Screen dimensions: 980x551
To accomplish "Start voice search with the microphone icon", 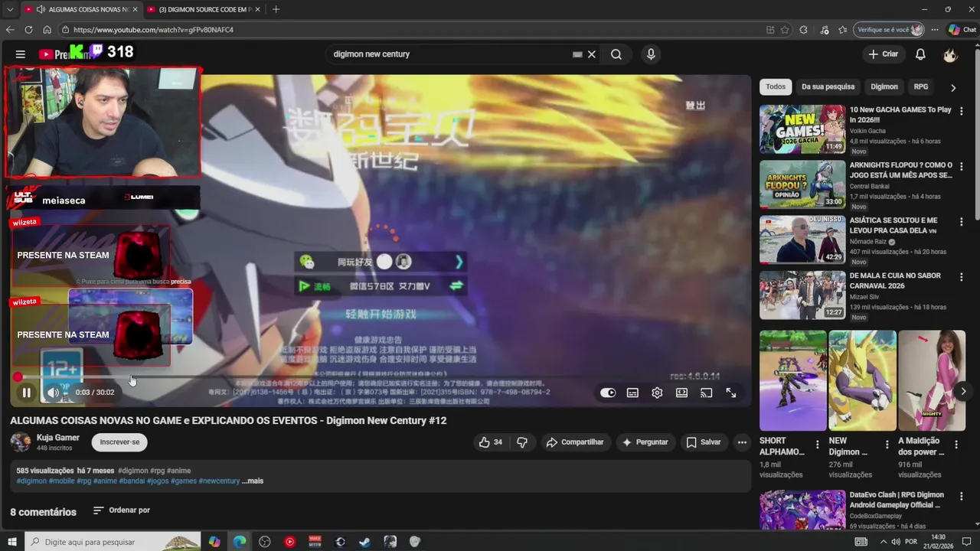I will pyautogui.click(x=651, y=54).
